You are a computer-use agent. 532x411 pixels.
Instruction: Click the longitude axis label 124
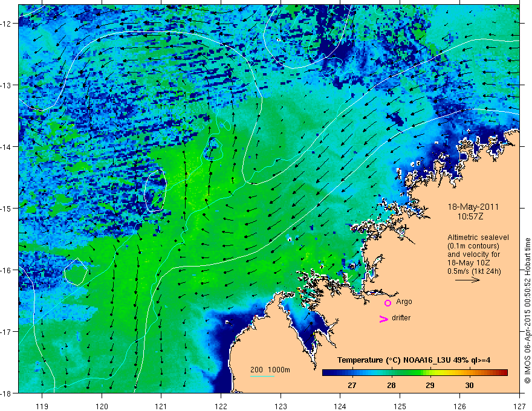[340, 406]
